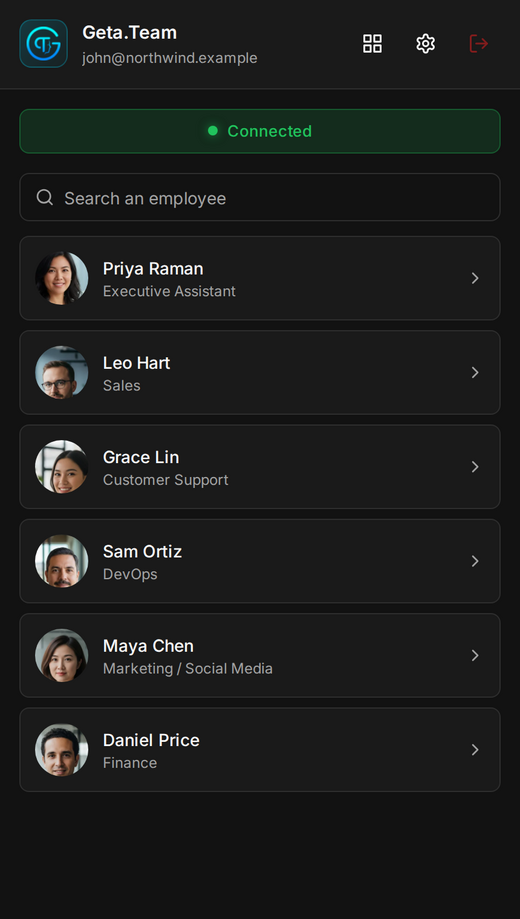Select the Leo Hart name
The width and height of the screenshot is (520, 919).
tap(137, 363)
